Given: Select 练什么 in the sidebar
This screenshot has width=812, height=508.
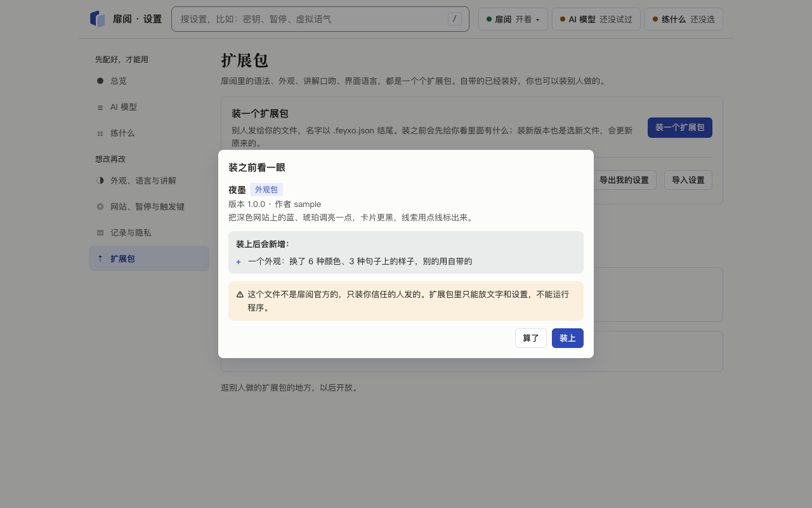Looking at the screenshot, I should [x=149, y=133].
